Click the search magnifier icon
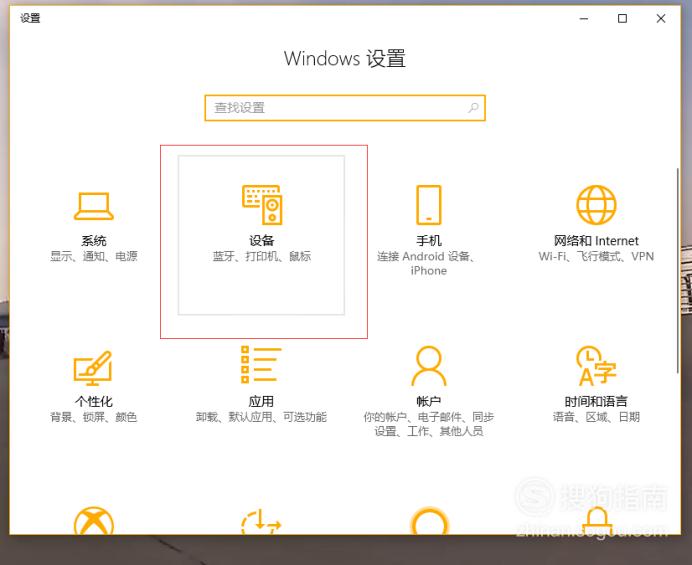The height and width of the screenshot is (565, 692). [x=473, y=108]
